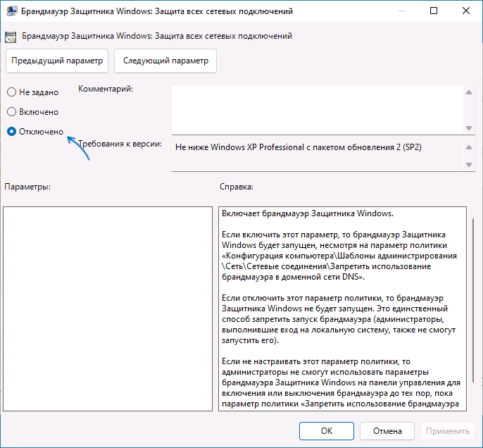Click the paragraph starting «Если включить этот параметр»
Viewport: 483px width, 448px height.
click(x=339, y=256)
